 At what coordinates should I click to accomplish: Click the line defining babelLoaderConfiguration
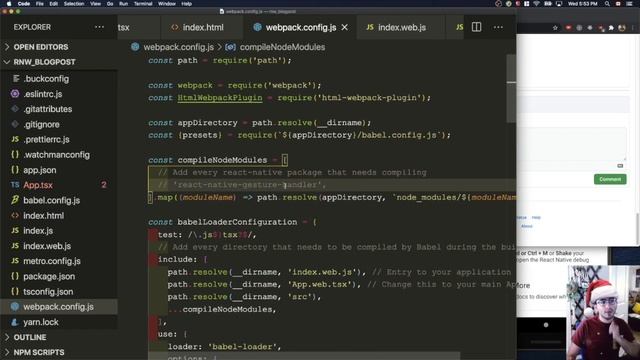tap(232, 222)
